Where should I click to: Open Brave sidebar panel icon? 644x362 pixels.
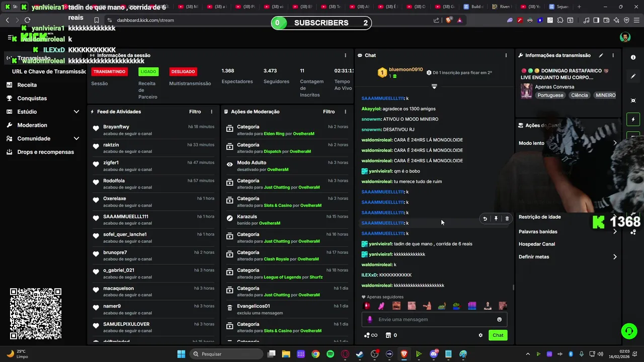(x=596, y=20)
